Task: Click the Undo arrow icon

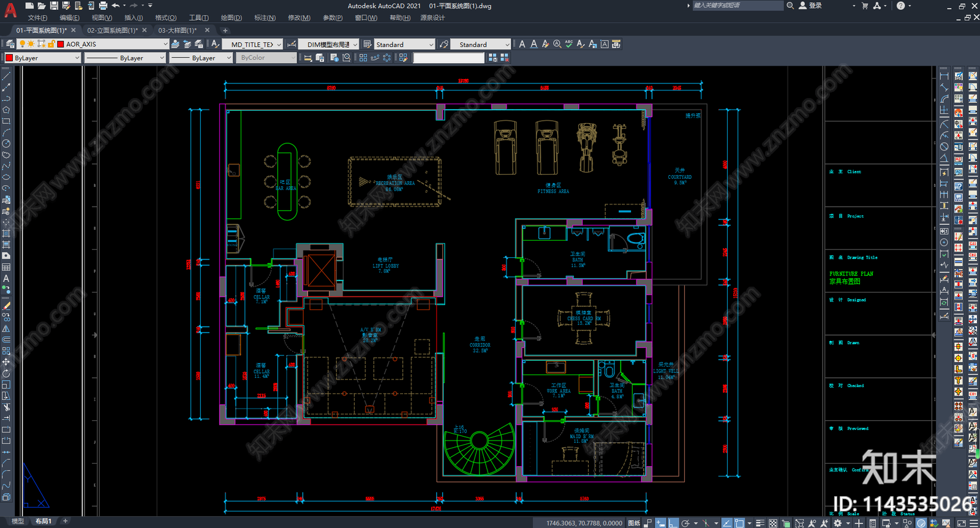Action: (x=115, y=6)
